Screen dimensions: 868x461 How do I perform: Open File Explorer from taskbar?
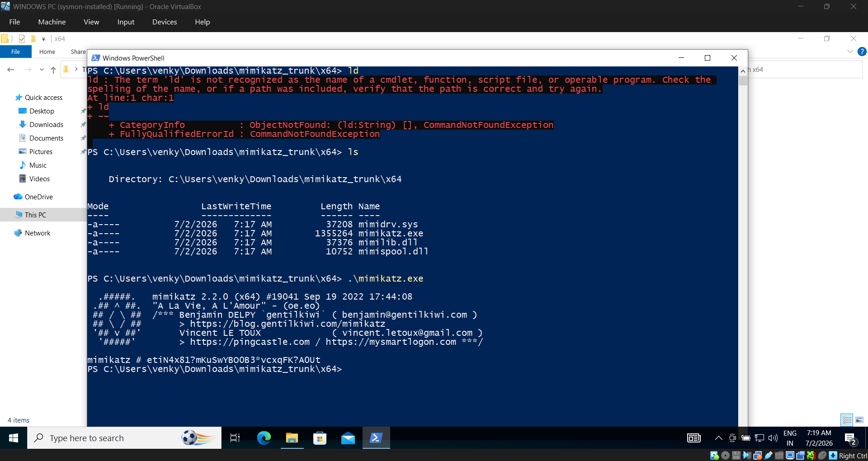click(x=292, y=438)
